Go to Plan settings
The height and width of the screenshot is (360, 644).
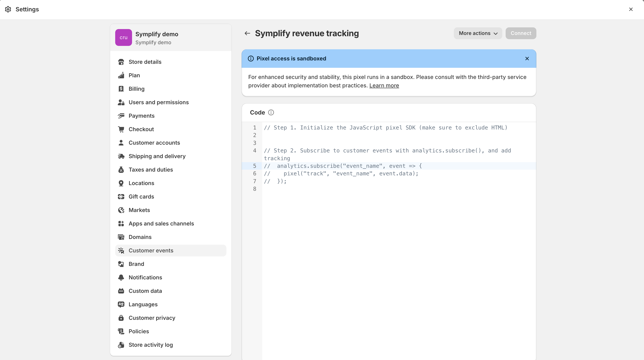pyautogui.click(x=171, y=75)
